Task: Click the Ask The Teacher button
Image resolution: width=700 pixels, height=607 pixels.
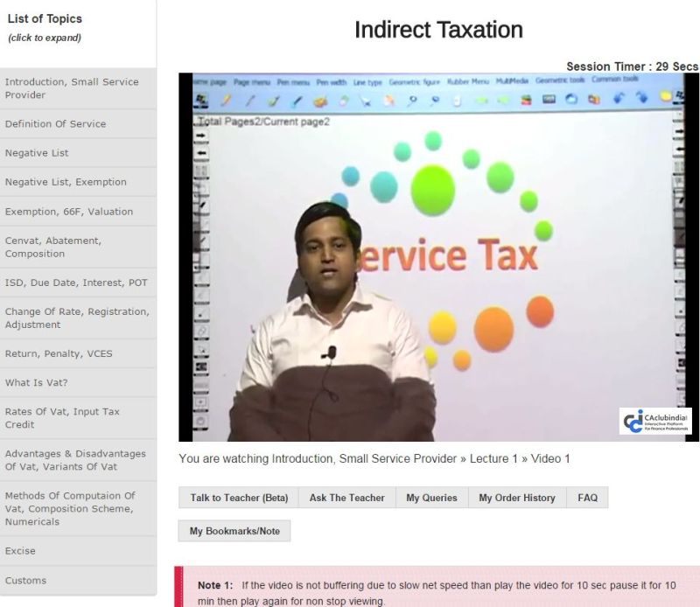Action: pyautogui.click(x=346, y=498)
